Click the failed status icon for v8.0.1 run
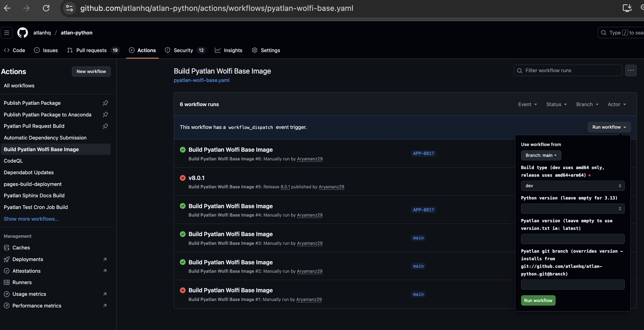The width and height of the screenshot is (644, 330). [x=183, y=178]
